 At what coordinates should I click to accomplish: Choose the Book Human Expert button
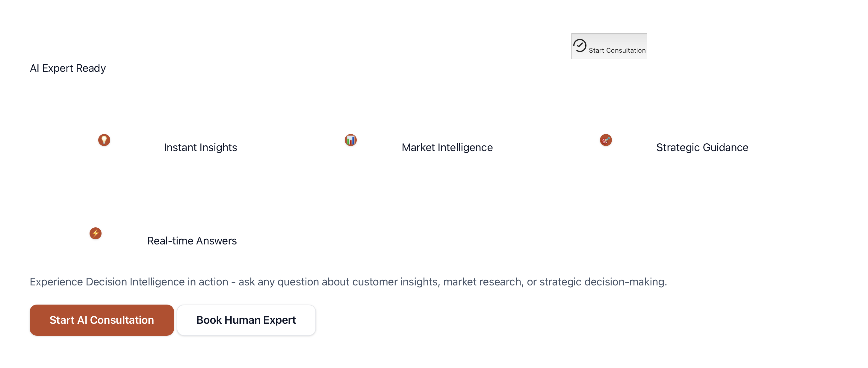point(246,320)
